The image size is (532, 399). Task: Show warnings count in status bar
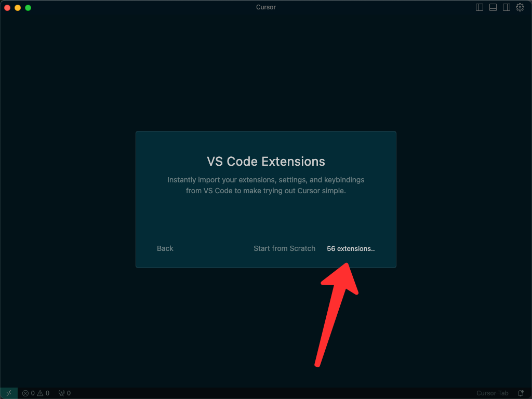[43, 393]
